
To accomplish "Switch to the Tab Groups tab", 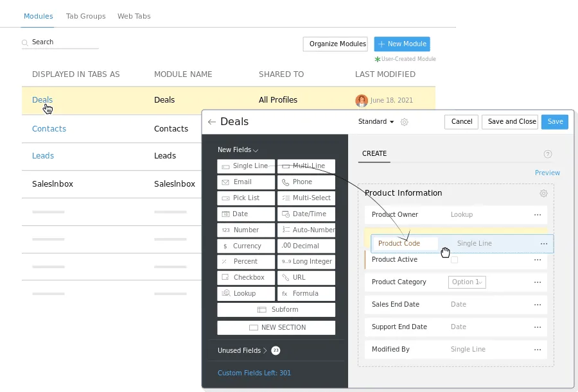I will 85,16.
